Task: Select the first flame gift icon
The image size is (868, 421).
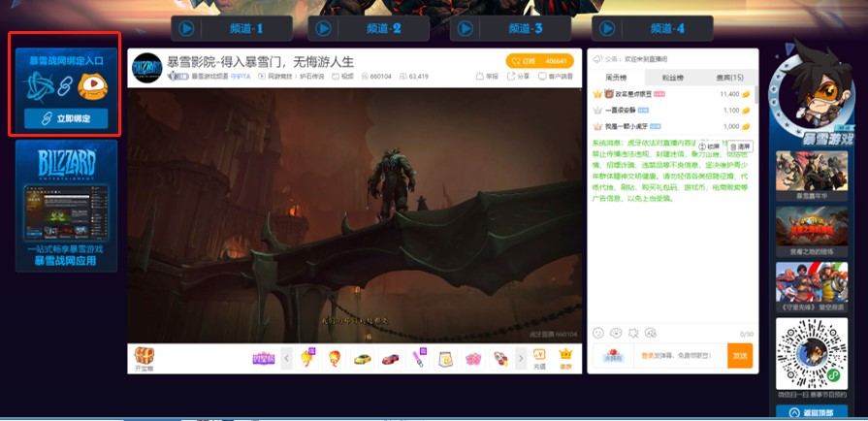Action: point(306,359)
